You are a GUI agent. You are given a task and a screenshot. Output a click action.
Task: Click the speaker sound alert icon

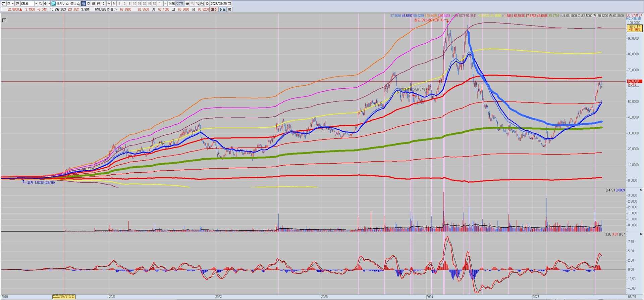(x=45, y=4)
